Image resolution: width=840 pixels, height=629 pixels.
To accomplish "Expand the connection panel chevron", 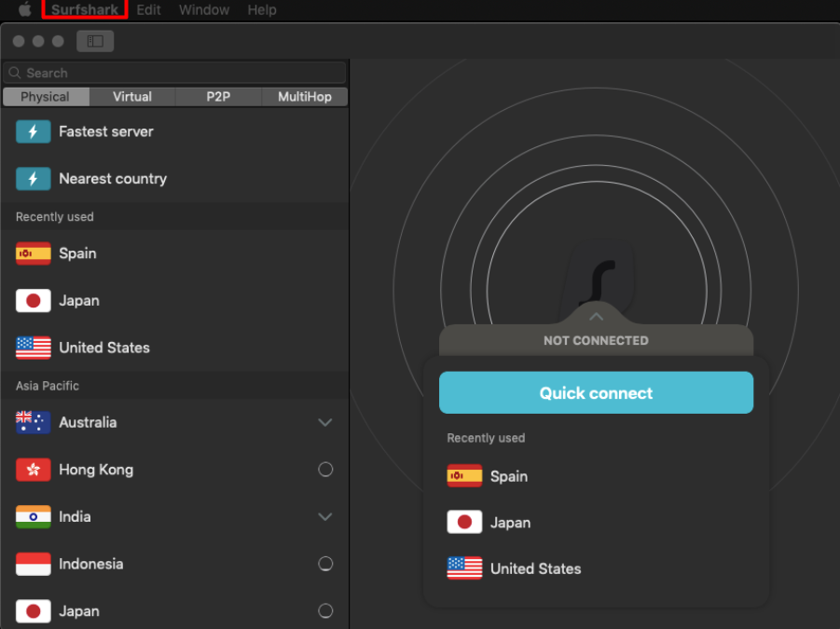I will click(597, 317).
